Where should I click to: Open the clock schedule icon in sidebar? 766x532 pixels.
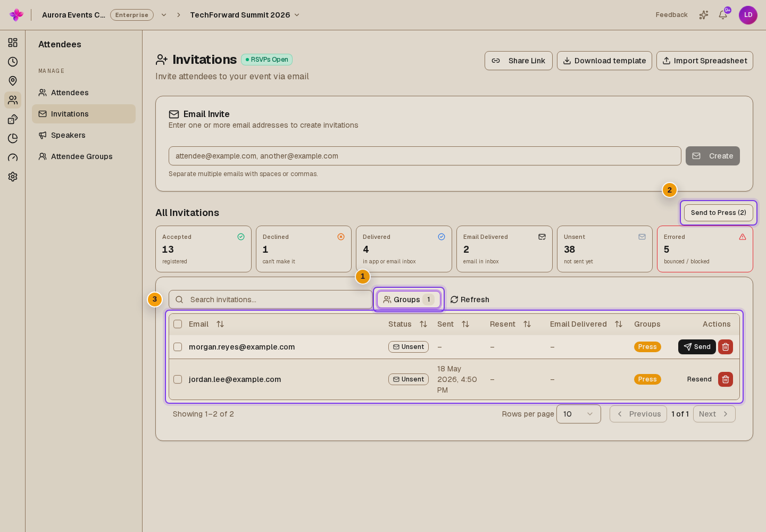[13, 62]
